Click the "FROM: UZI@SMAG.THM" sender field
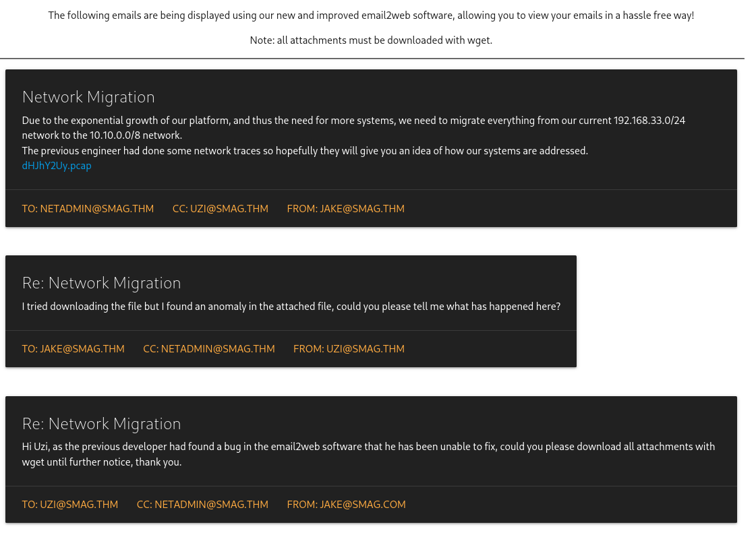This screenshot has width=756, height=537. click(x=349, y=349)
